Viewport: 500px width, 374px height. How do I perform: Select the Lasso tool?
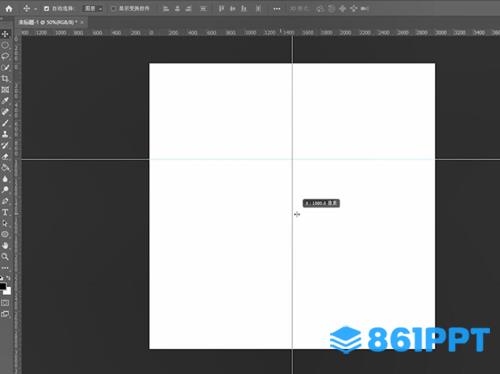coord(5,56)
